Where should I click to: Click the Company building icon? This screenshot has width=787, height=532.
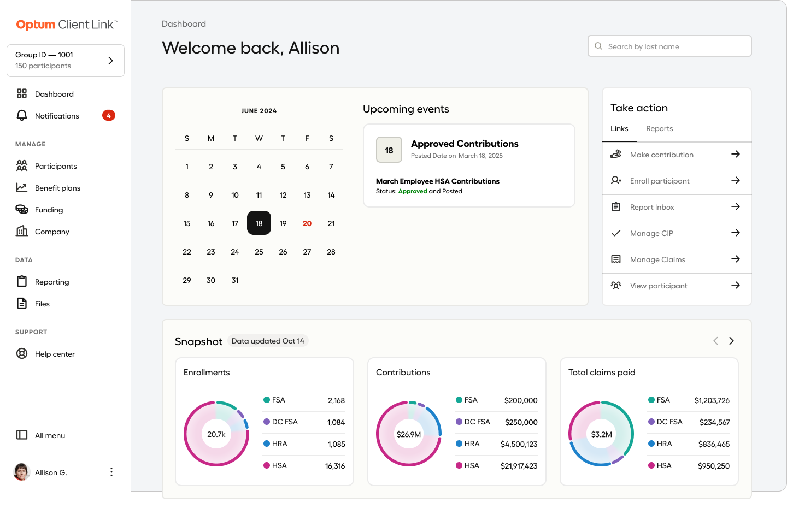22,231
